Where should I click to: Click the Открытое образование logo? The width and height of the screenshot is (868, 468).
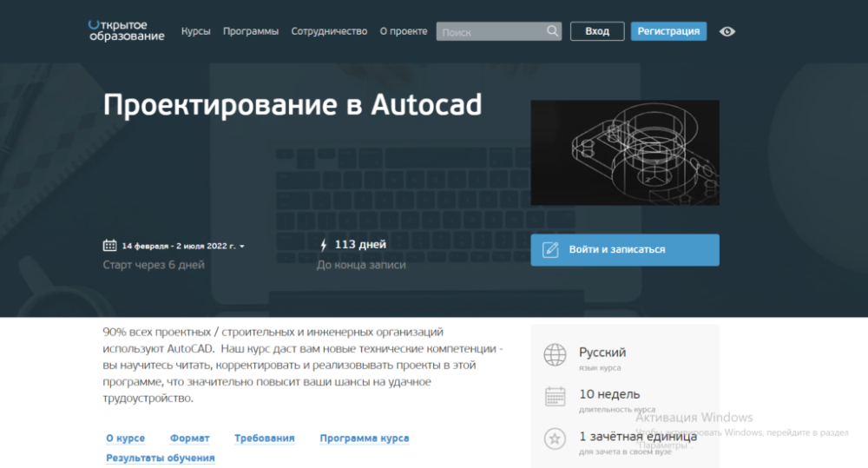point(126,30)
